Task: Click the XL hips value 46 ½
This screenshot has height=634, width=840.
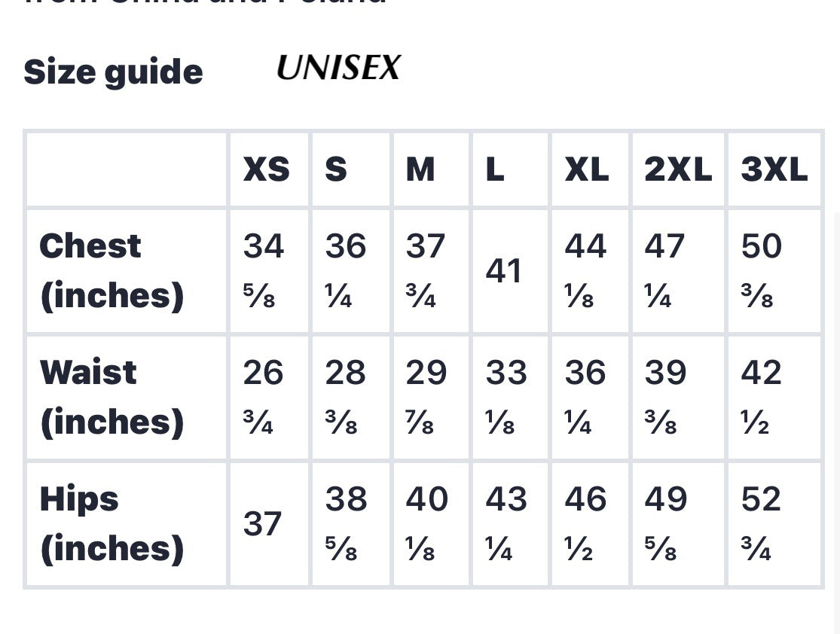Action: point(585,523)
